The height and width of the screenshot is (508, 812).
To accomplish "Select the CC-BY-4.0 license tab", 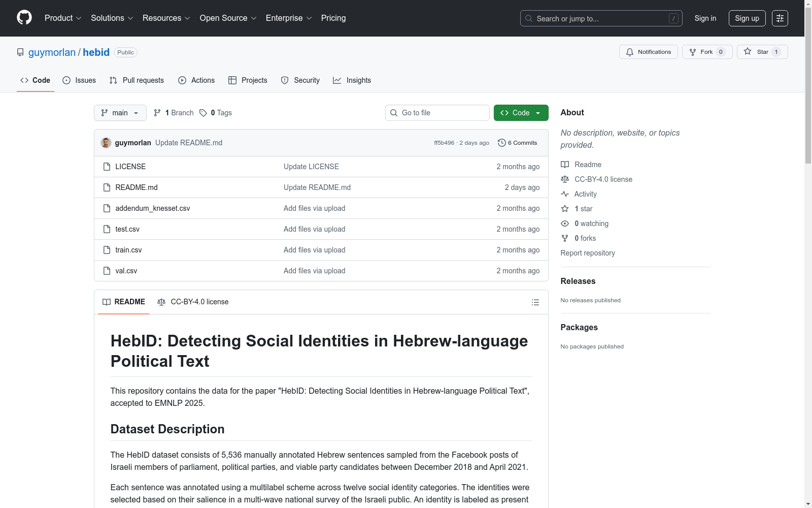I will click(x=193, y=302).
